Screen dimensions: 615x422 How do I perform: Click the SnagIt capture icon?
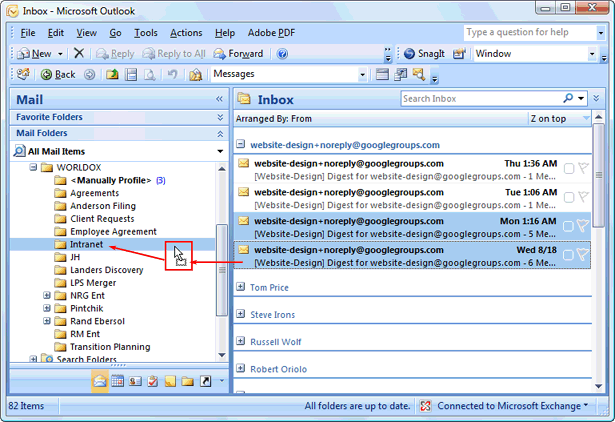point(409,54)
